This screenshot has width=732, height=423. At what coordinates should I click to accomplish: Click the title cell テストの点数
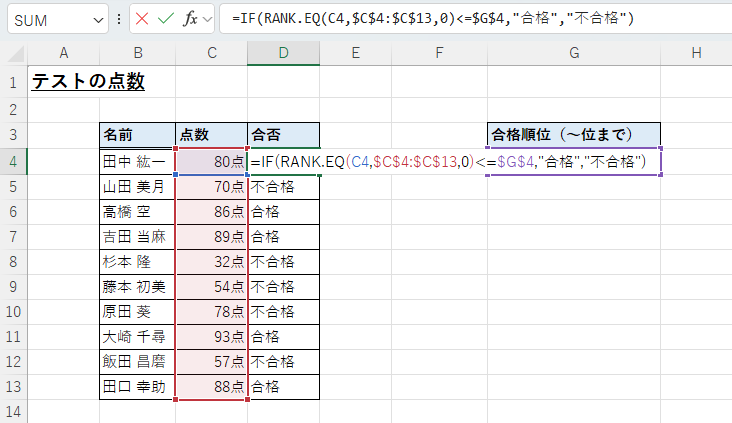(x=88, y=82)
